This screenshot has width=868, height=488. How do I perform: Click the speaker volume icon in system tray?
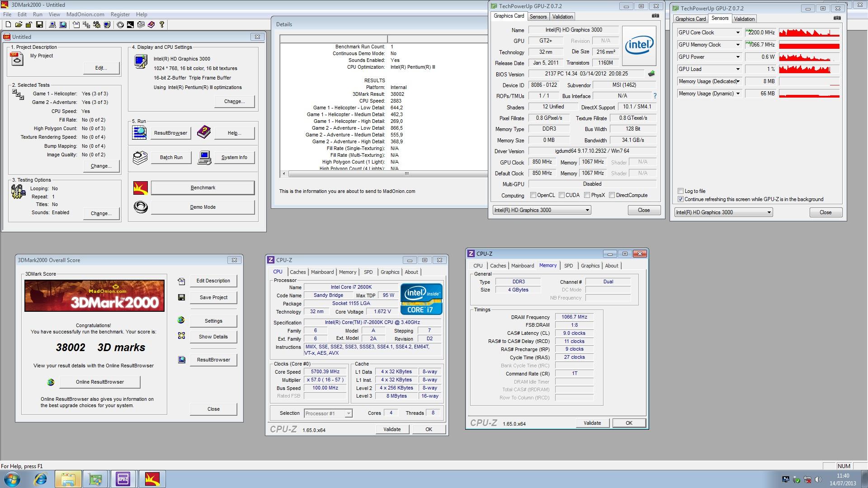tap(818, 479)
